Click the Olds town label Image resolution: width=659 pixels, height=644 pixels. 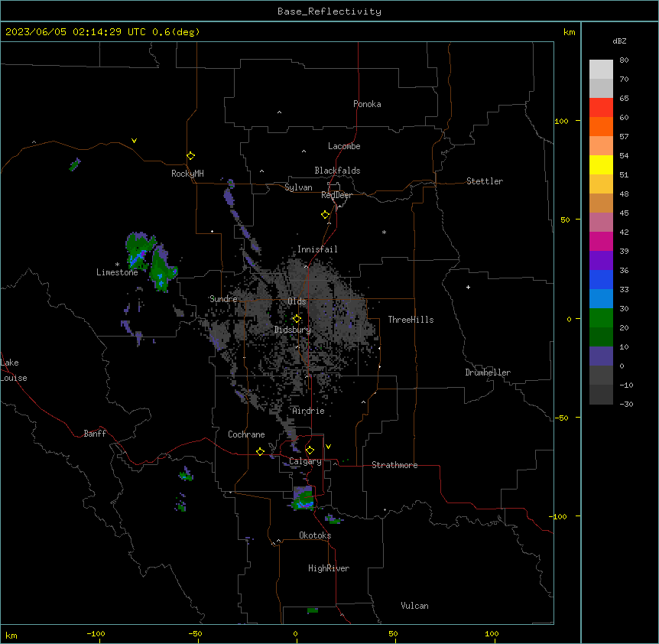[x=297, y=301]
